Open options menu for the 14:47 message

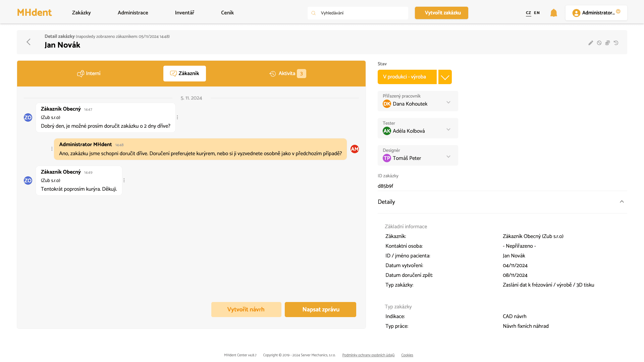tap(177, 117)
